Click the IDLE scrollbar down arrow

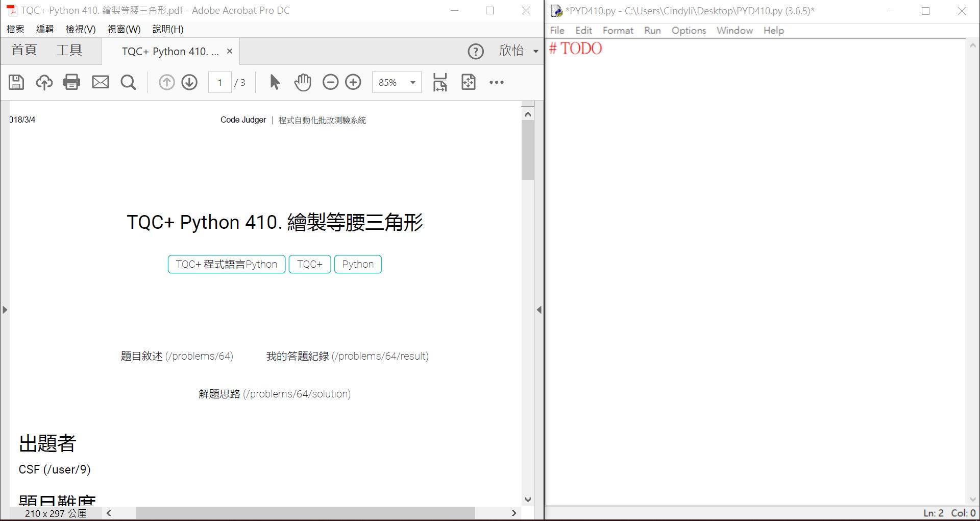(973, 499)
